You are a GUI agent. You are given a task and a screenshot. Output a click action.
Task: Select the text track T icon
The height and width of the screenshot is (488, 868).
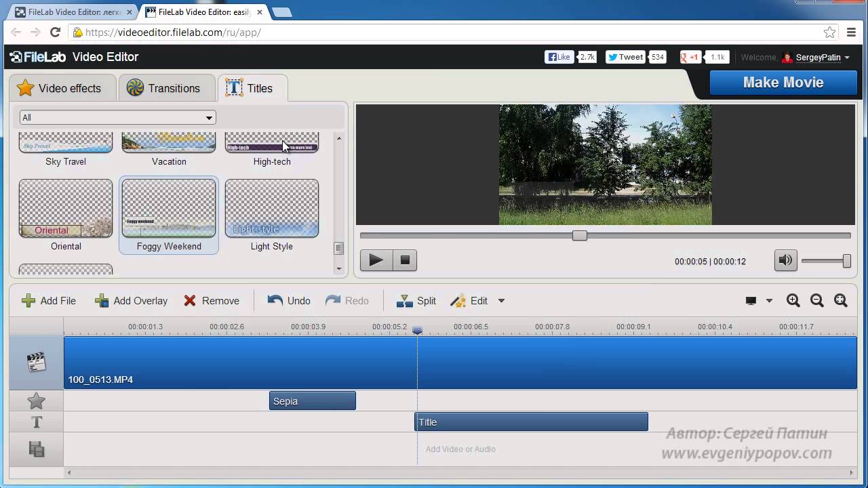click(37, 422)
